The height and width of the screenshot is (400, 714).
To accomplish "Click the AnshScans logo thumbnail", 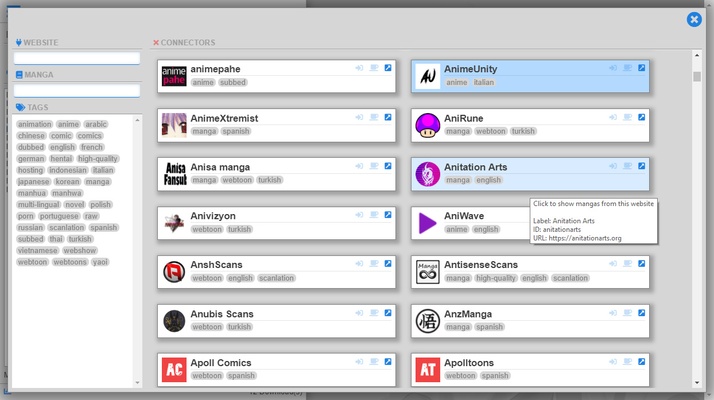I will pos(174,272).
